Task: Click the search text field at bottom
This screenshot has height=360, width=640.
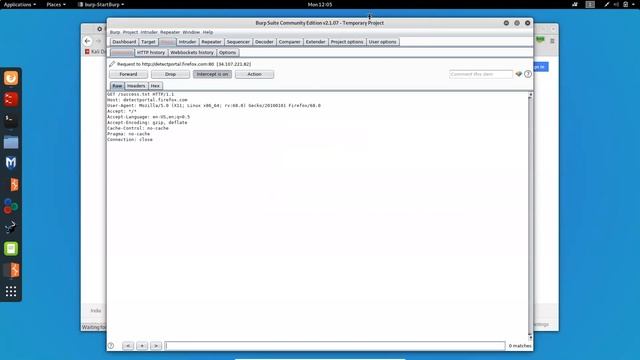Action: [335, 346]
